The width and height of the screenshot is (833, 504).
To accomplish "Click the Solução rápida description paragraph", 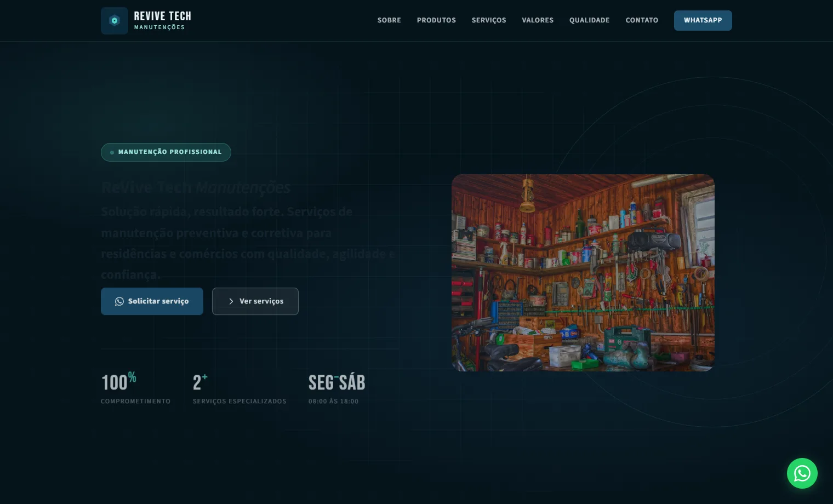I will (x=248, y=243).
